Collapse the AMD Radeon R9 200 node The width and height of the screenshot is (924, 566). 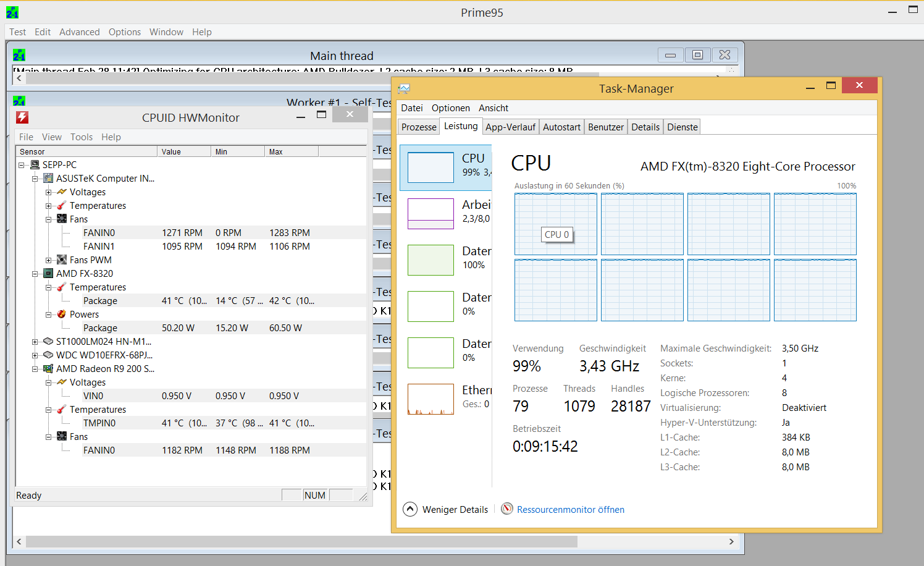click(35, 369)
